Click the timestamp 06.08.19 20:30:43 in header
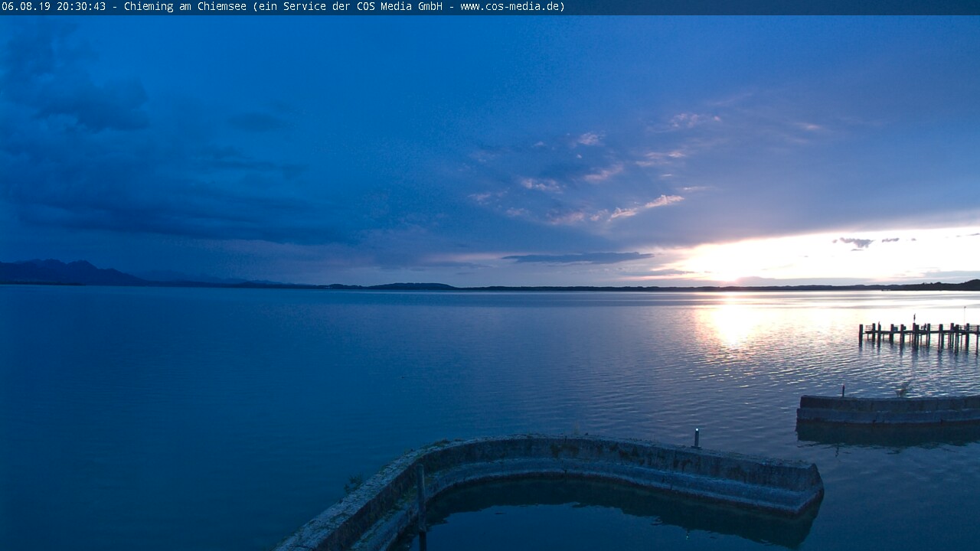 (x=54, y=7)
